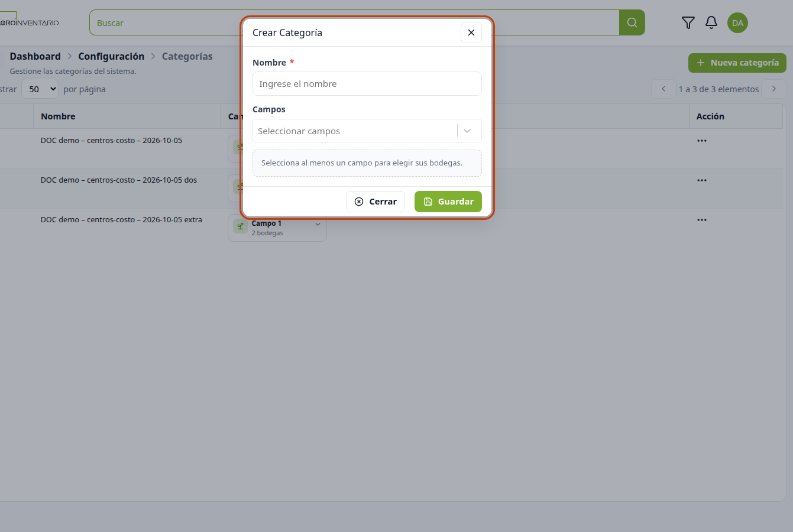The image size is (793, 532).
Task: Click the Cerrar button
Action: (376, 202)
